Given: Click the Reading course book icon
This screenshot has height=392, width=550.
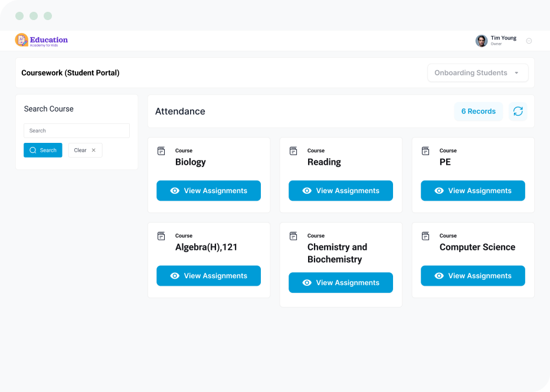Looking at the screenshot, I should click(x=293, y=151).
